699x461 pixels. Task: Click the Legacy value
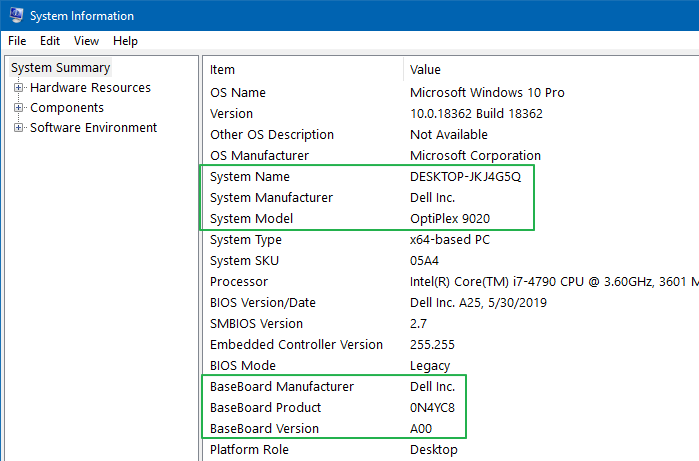click(430, 365)
